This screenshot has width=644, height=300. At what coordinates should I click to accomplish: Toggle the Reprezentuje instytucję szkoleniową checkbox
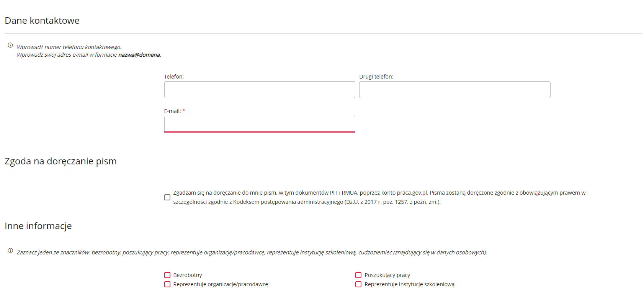[x=358, y=284]
